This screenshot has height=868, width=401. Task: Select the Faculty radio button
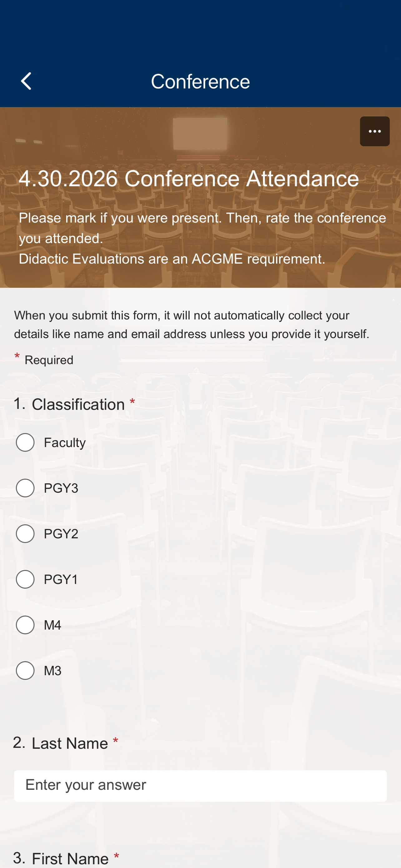click(25, 442)
